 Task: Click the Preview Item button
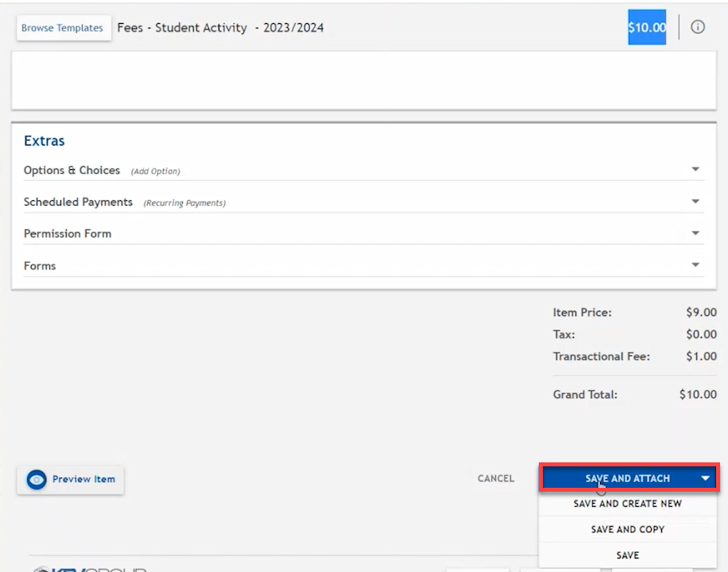tap(70, 480)
